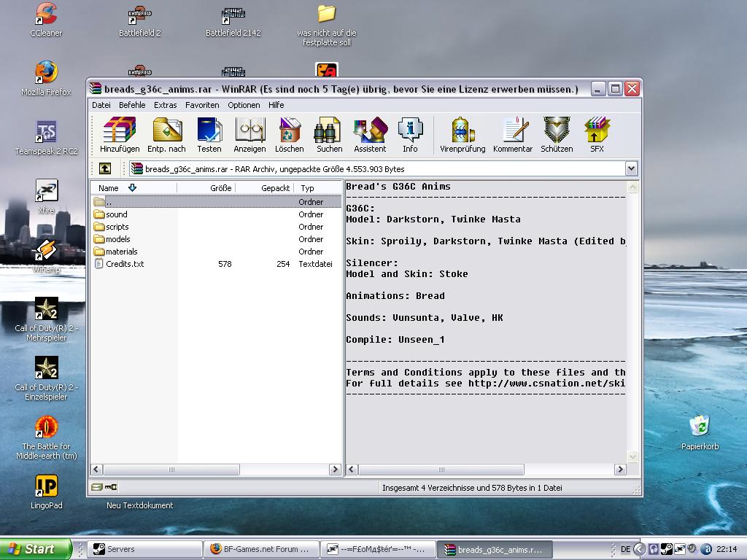Click the system clock showing 22:14
The image size is (747, 560).
pos(726,549)
